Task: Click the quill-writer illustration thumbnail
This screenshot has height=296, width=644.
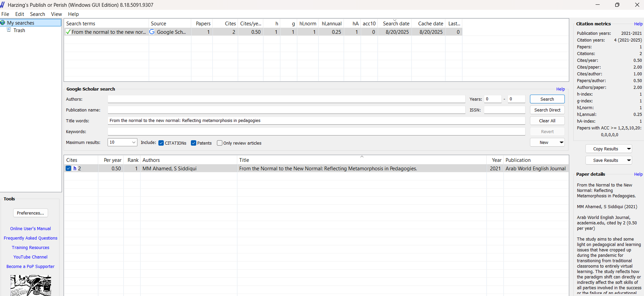Action: click(30, 285)
